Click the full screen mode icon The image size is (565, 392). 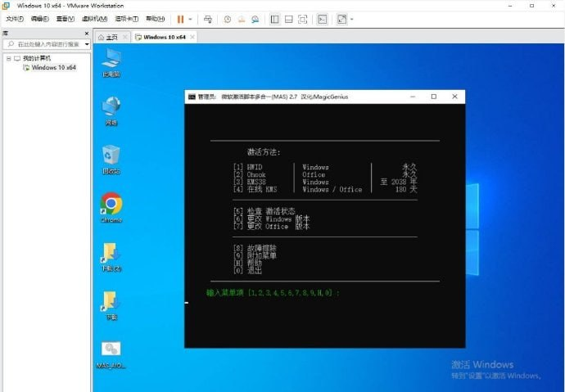(x=303, y=19)
